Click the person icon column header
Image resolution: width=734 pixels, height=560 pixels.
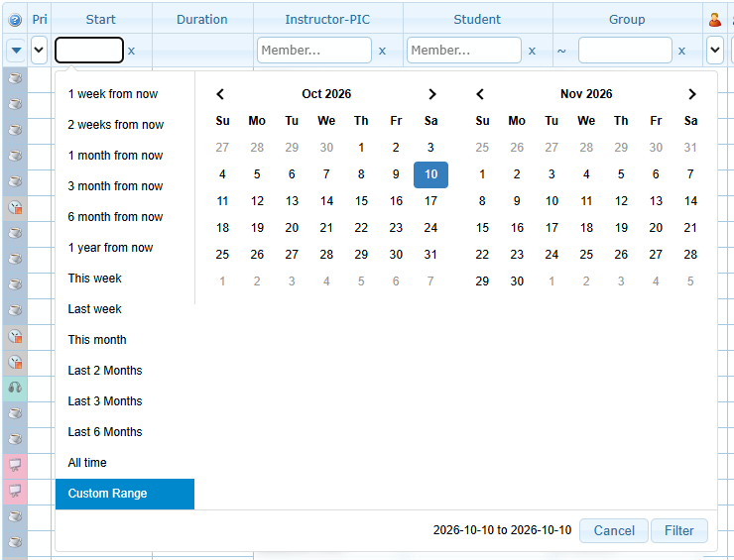click(714, 20)
